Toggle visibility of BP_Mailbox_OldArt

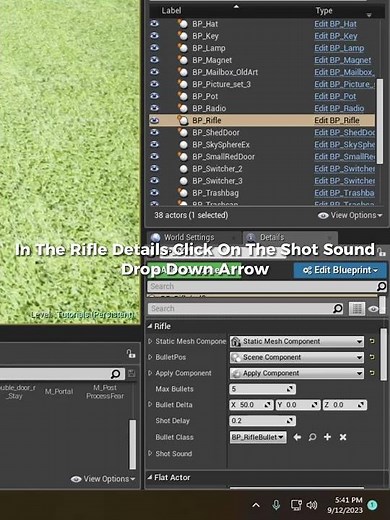pos(154,72)
